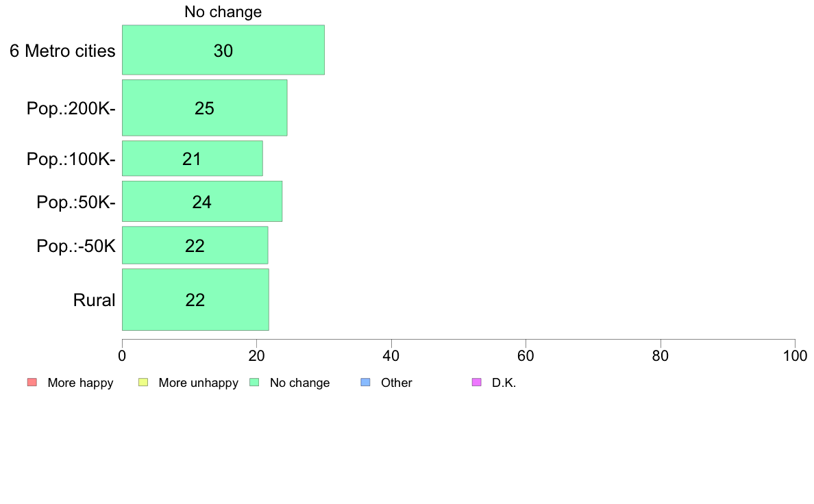Select the Pop.:50K- bar showing 24
Image resolution: width=814 pixels, height=504 pixels.
pos(202,201)
